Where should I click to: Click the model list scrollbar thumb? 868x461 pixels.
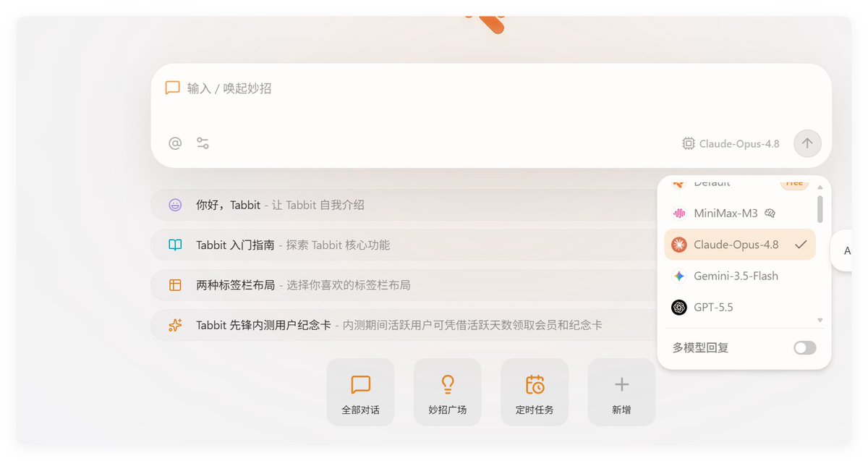(x=820, y=208)
